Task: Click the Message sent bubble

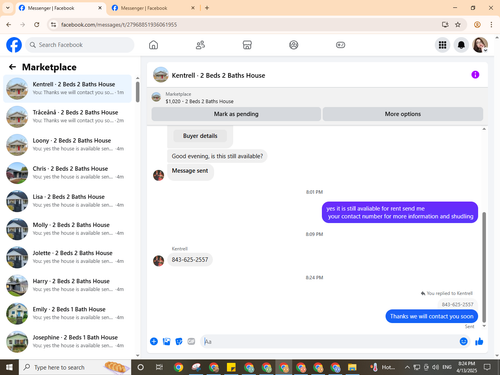Action: coord(190,172)
